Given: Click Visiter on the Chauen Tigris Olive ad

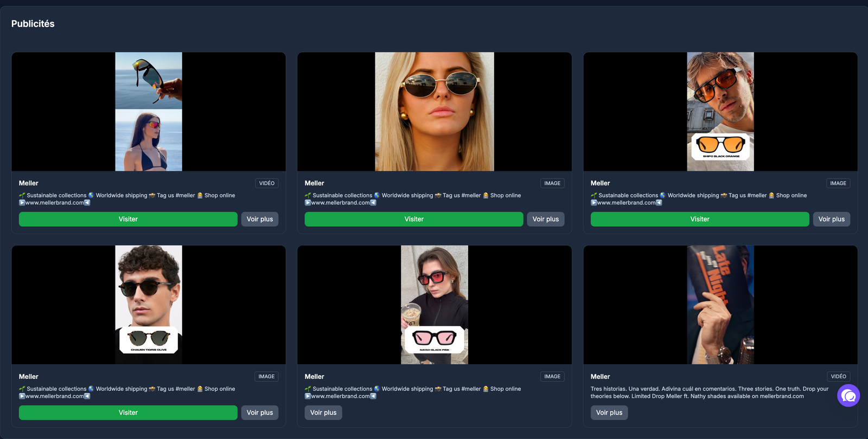Looking at the screenshot, I should [128, 412].
